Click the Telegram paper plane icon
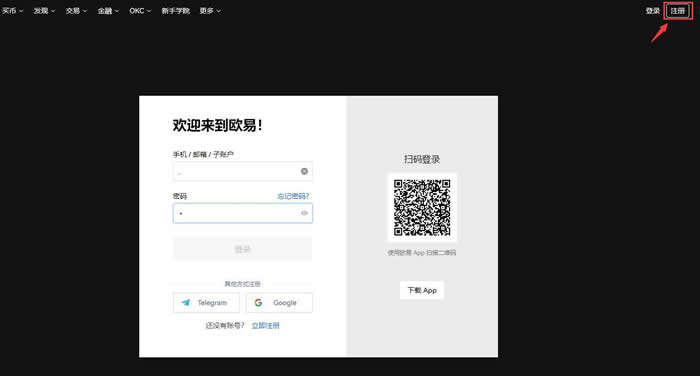Screen dimensions: 700x376 (186, 303)
